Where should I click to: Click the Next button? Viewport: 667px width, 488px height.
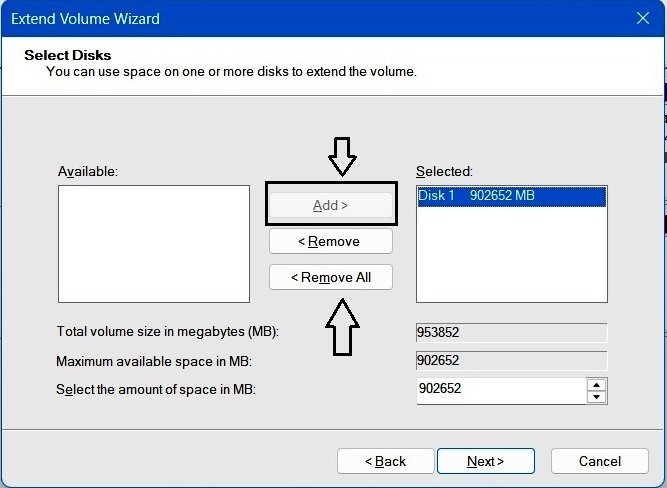[x=486, y=461]
